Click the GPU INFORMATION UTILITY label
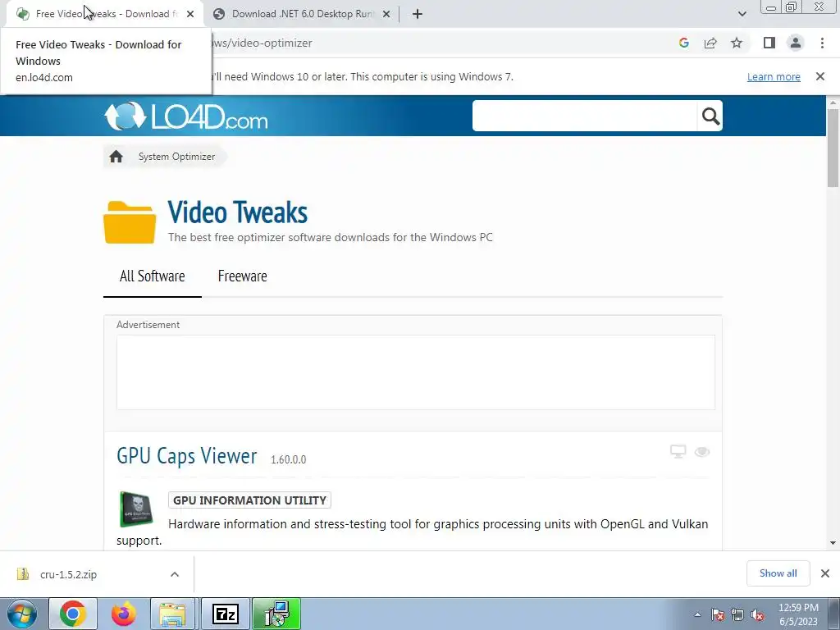This screenshot has width=840, height=630. tap(249, 500)
